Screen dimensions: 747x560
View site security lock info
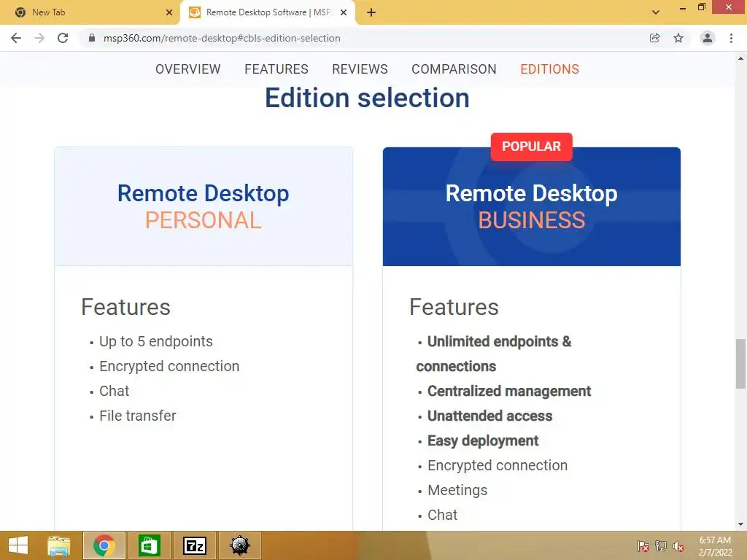[x=92, y=38]
